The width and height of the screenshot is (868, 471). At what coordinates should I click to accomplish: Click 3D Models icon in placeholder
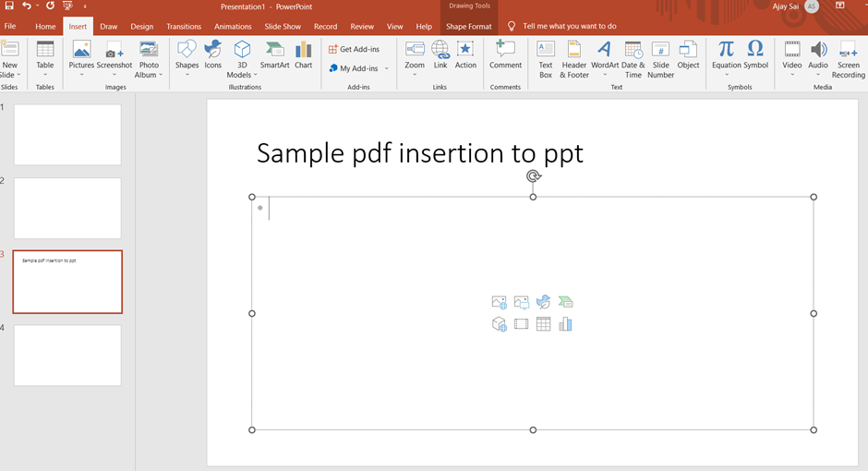pos(499,324)
